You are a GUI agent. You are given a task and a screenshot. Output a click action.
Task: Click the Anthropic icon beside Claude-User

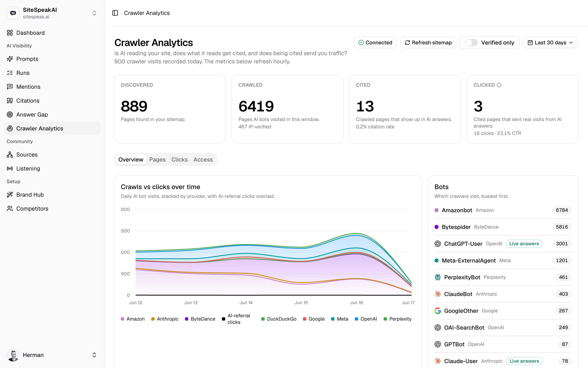coord(438,361)
